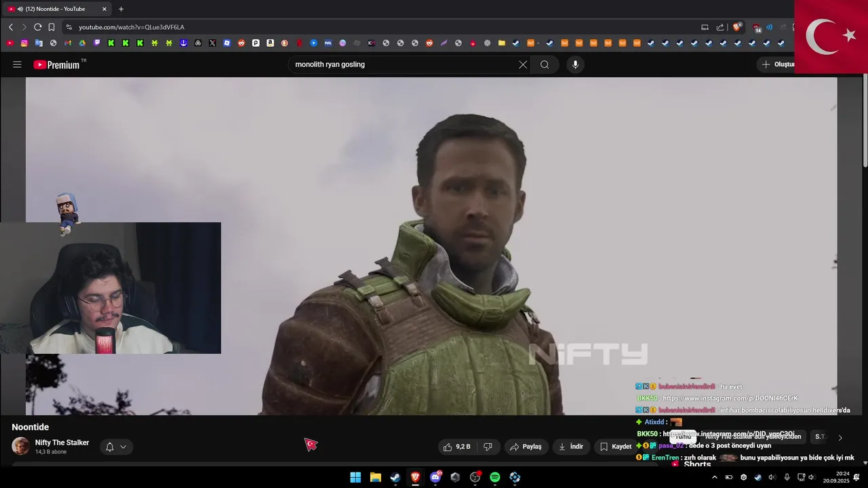This screenshot has height=488, width=868.
Task: Open the Twitch bookmark
Action: (x=97, y=43)
